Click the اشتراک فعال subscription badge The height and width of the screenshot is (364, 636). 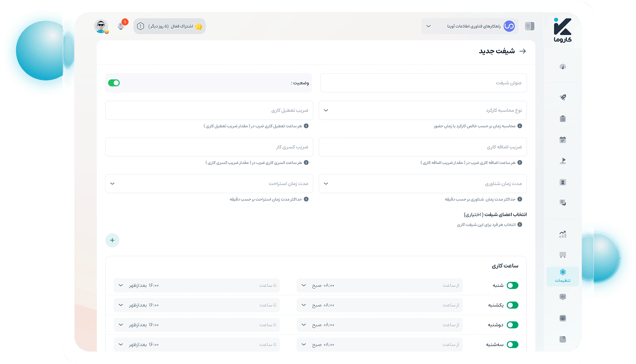169,26
